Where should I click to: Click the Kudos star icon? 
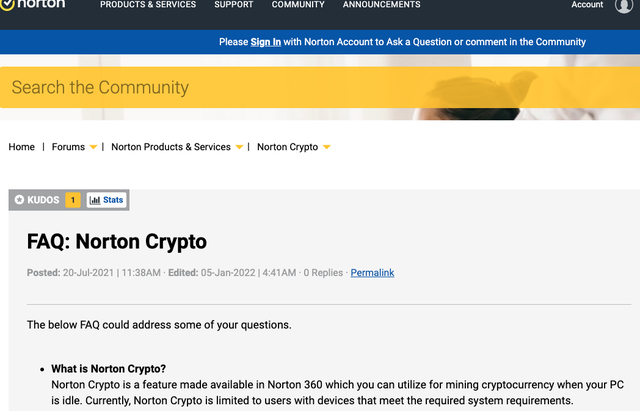tap(19, 200)
